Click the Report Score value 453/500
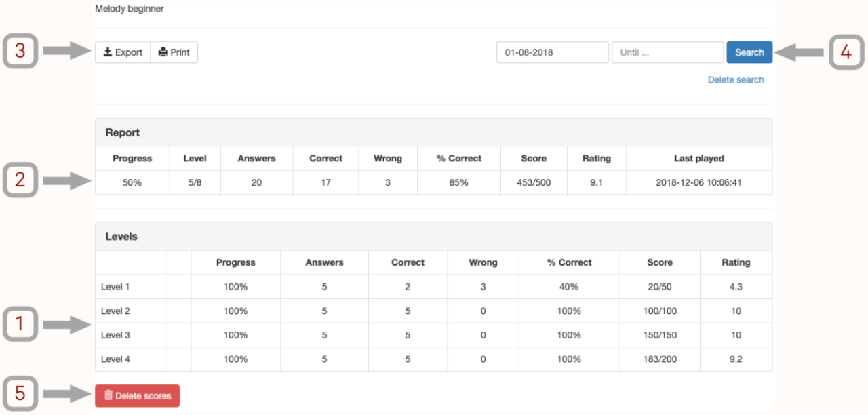This screenshot has width=868, height=415. 534,182
